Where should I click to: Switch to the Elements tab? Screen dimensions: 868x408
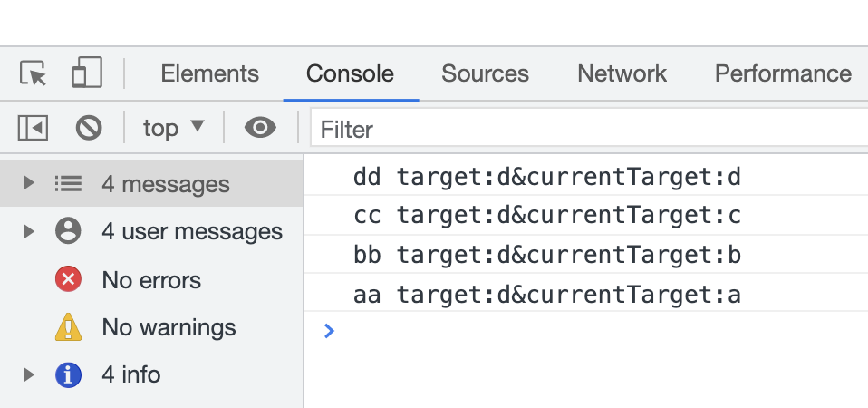(x=209, y=73)
